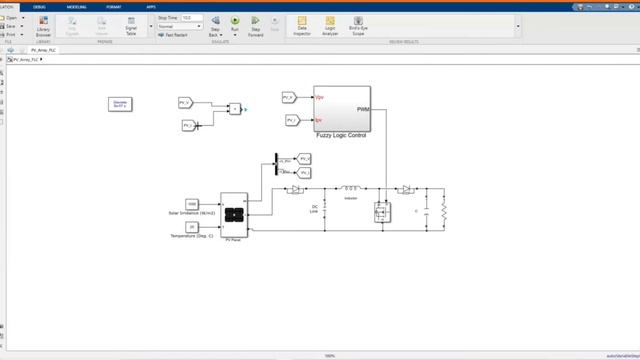Click the Stop simulation button
640x360 pixels.
[x=275, y=24]
